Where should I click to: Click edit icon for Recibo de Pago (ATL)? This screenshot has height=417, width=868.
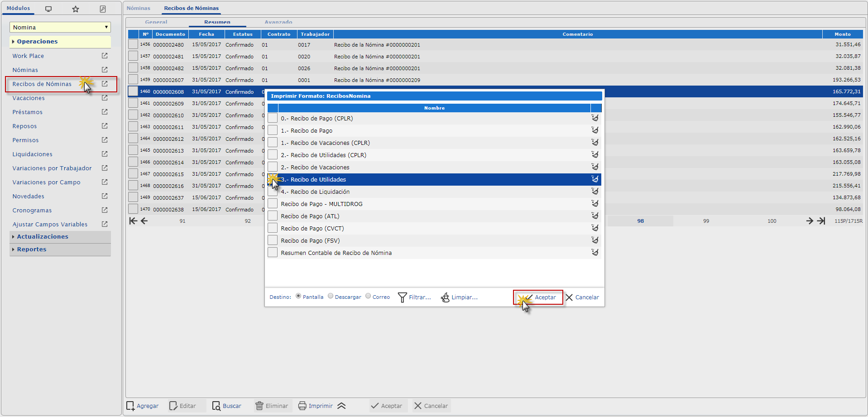tap(595, 216)
